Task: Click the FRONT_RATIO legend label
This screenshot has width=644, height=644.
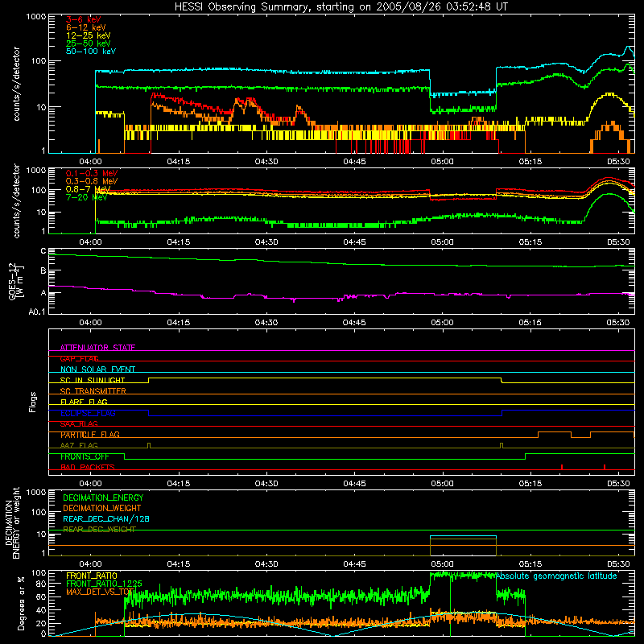Action: click(x=92, y=576)
